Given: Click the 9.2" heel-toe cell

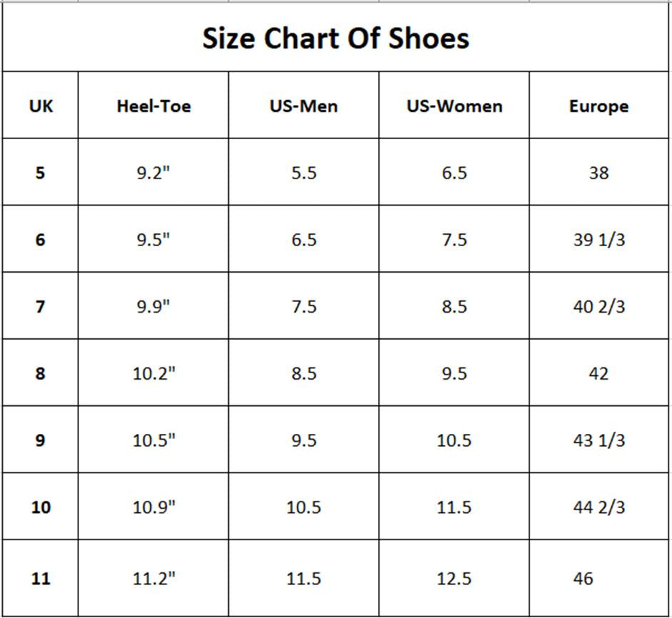Looking at the screenshot, I should tap(153, 173).
